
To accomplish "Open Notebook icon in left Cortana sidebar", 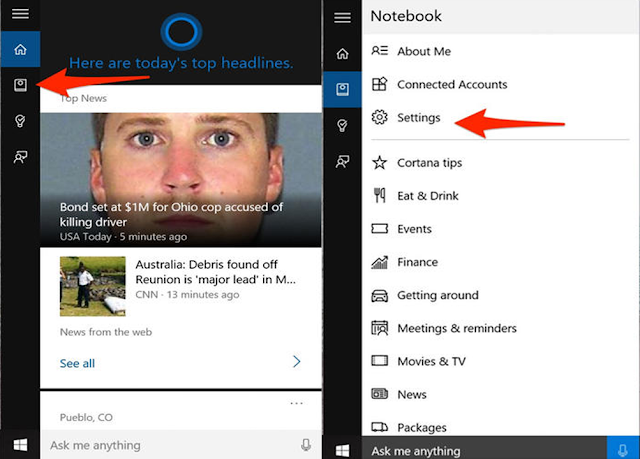I will click(x=20, y=85).
